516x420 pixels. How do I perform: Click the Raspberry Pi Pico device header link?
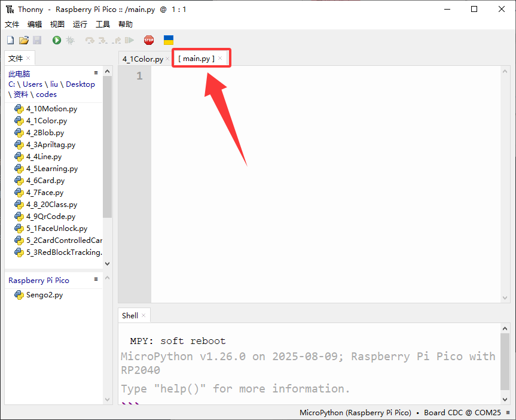click(39, 281)
